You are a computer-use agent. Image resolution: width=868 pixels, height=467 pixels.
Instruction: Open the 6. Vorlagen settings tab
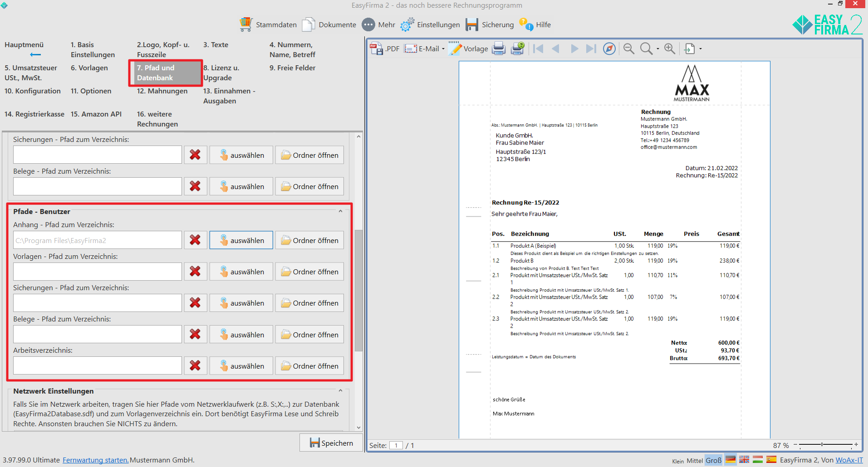(x=89, y=68)
